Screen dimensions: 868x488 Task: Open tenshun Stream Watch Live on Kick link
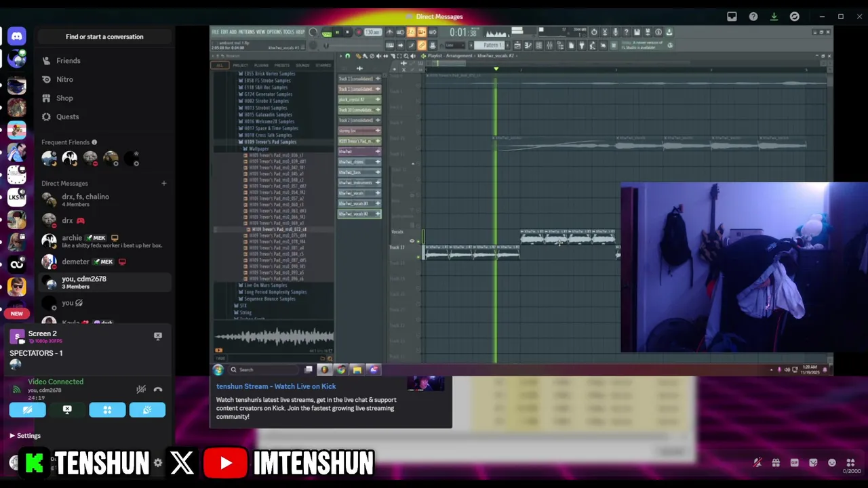276,386
